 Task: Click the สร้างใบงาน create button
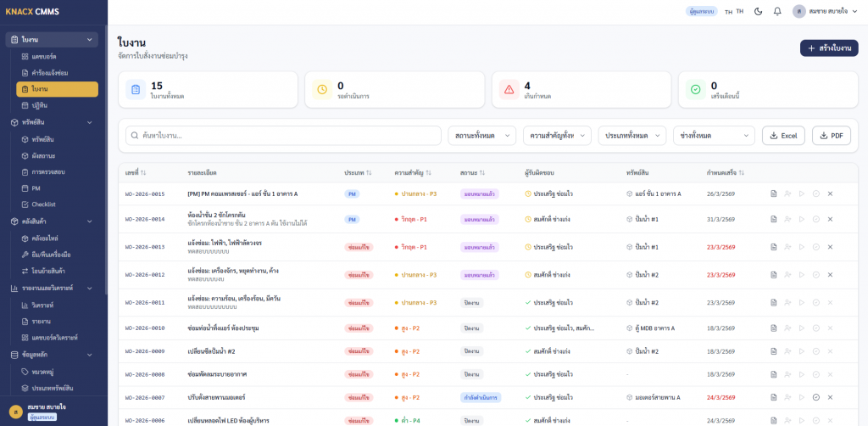point(828,48)
